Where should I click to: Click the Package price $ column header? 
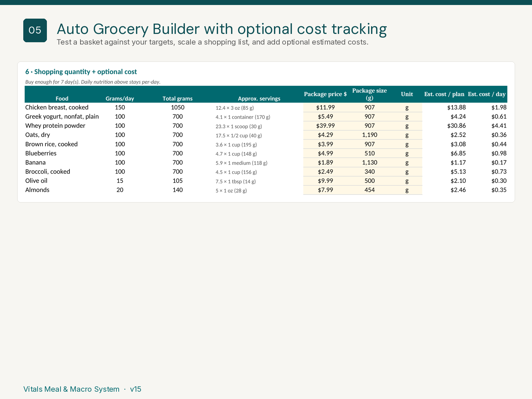325,94
